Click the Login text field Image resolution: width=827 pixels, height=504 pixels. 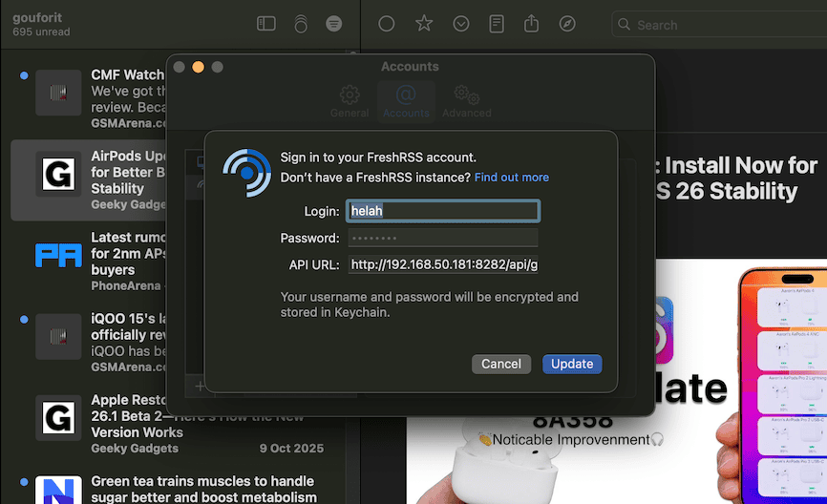[443, 211]
